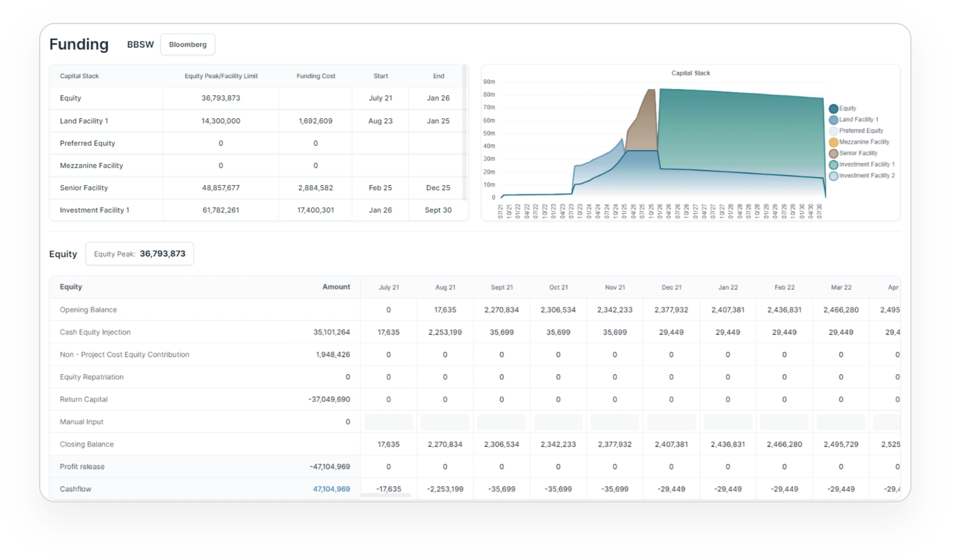Click the Jan 22 Manual Input field
This screenshot has height=560, width=953.
point(728,422)
